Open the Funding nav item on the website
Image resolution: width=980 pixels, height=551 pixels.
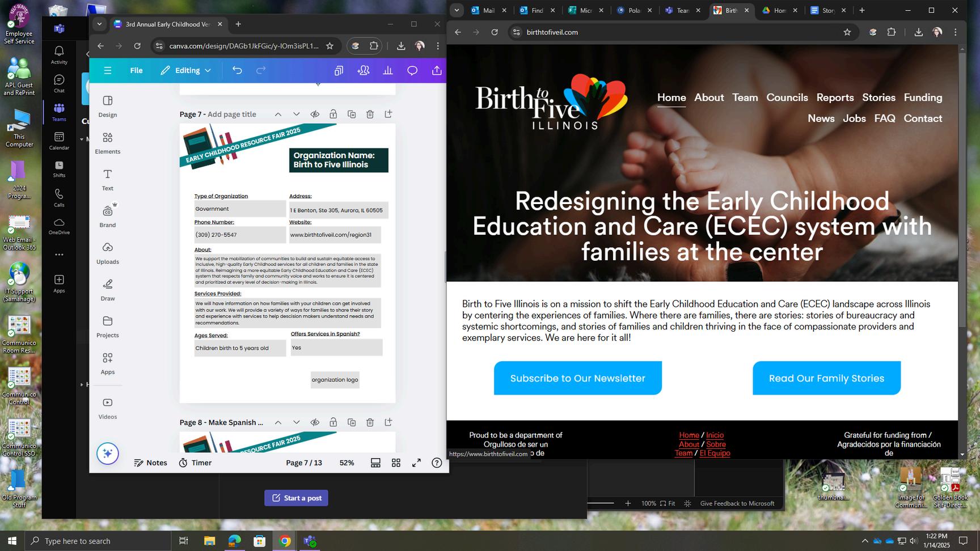click(923, 98)
